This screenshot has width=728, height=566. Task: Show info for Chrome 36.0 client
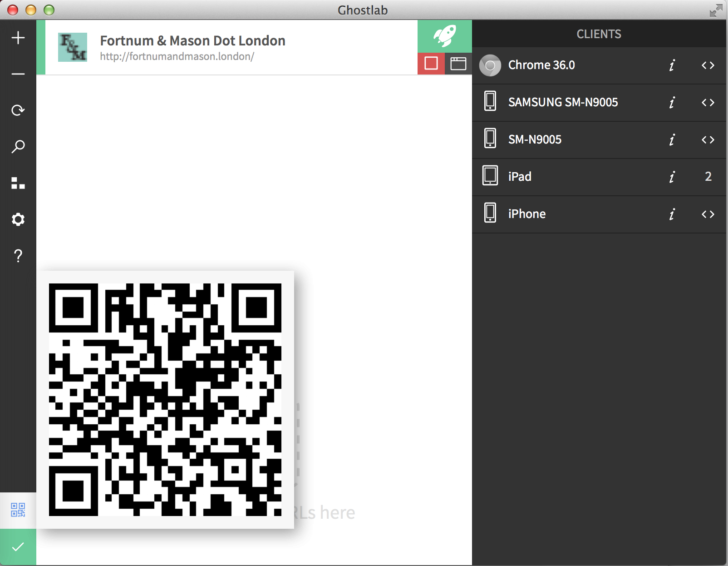pyautogui.click(x=672, y=65)
